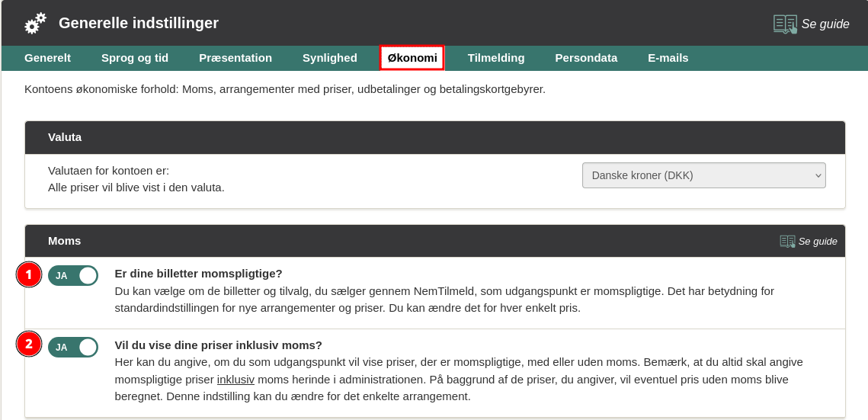Toggle the priser inklusiv moms switch
The image size is (868, 420).
73,347
